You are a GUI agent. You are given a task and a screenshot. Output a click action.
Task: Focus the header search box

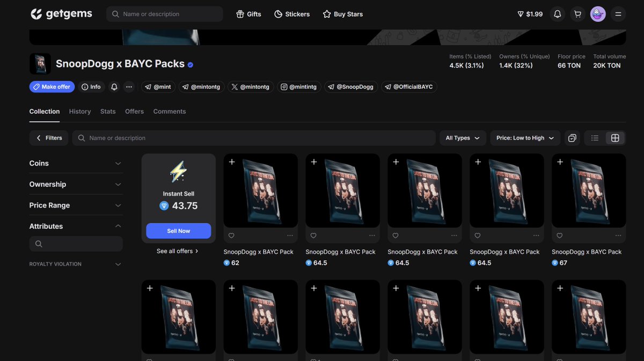point(165,14)
